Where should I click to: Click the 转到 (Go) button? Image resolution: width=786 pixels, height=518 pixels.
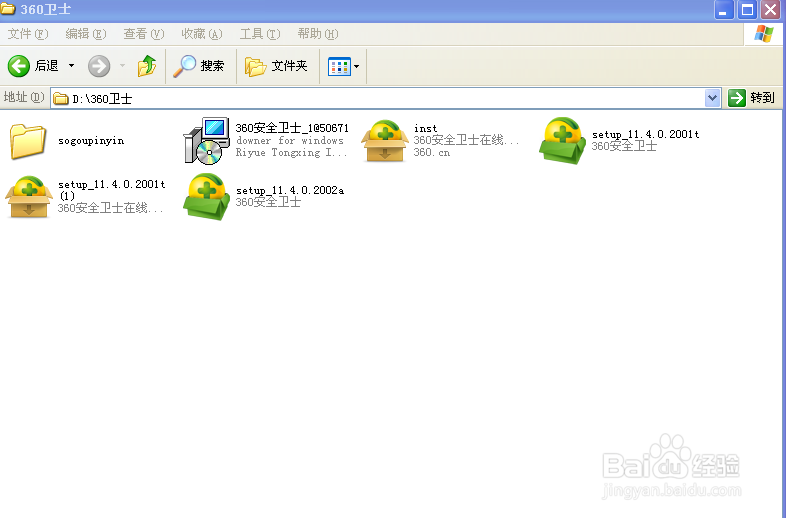click(751, 98)
